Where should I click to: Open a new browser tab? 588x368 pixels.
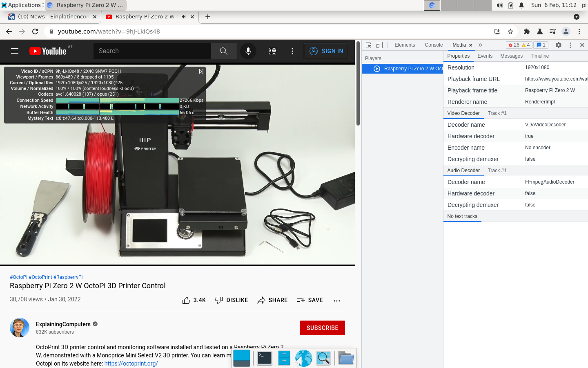[x=208, y=17]
